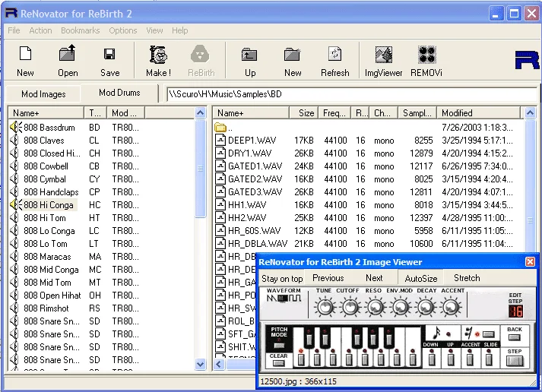Click the ReNovator R logo in toolbar
Viewport: 542px width, 392px height.
tap(527, 59)
